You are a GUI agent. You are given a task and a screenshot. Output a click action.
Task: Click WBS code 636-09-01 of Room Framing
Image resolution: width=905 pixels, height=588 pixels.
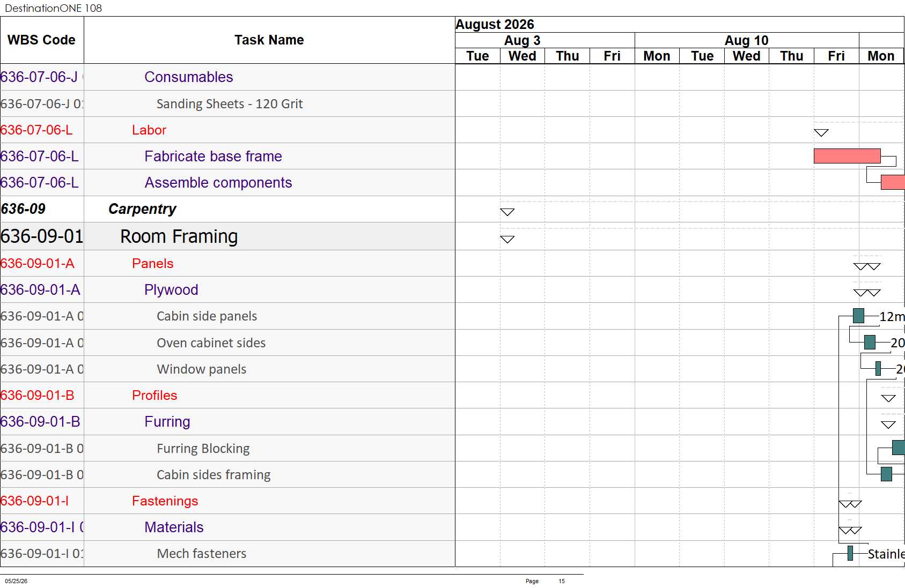tap(42, 236)
